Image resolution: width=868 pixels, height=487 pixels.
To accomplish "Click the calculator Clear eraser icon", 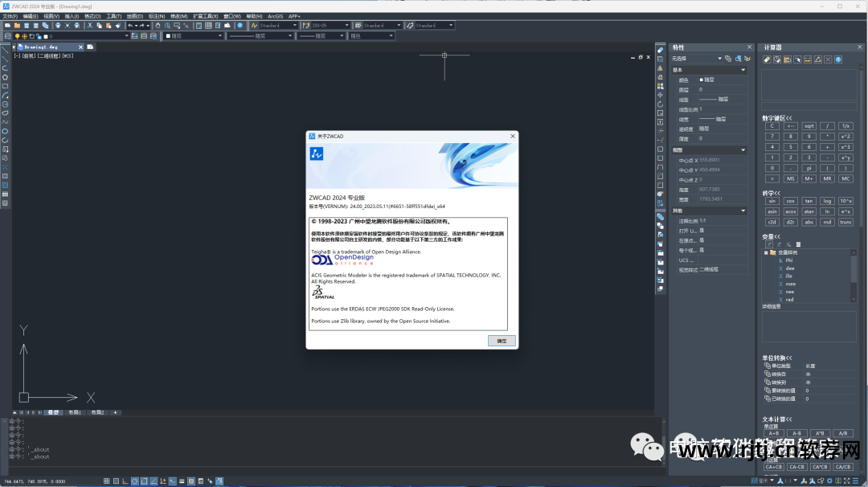I will point(767,59).
